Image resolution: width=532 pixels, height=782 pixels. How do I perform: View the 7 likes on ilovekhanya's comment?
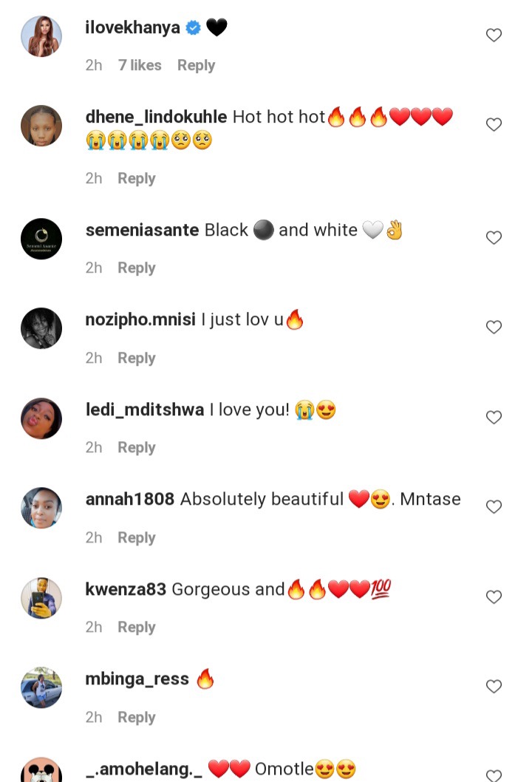[140, 65]
